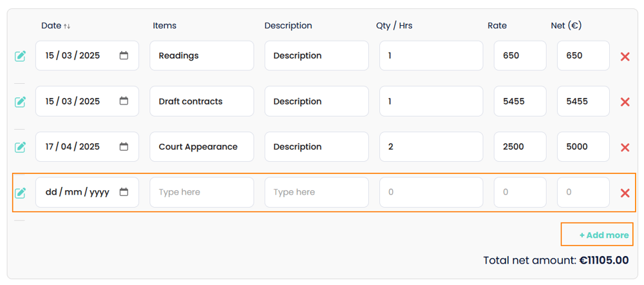The image size is (644, 285).
Task: Select the Qty / Hrs field showing 2
Action: (x=431, y=146)
